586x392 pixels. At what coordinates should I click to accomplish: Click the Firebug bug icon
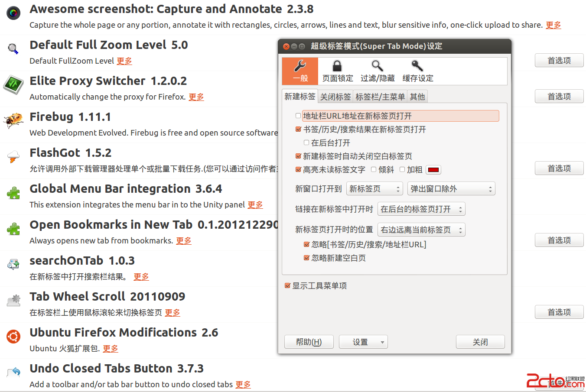pyautogui.click(x=13, y=120)
